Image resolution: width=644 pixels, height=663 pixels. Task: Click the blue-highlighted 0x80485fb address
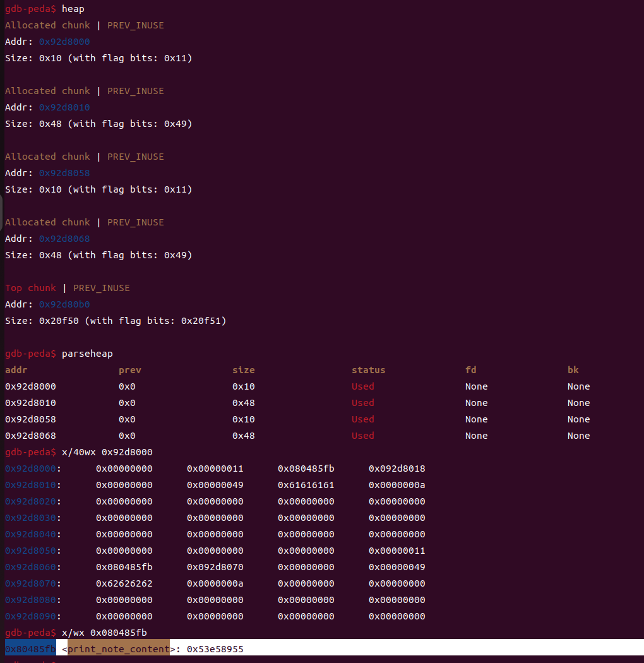point(30,649)
